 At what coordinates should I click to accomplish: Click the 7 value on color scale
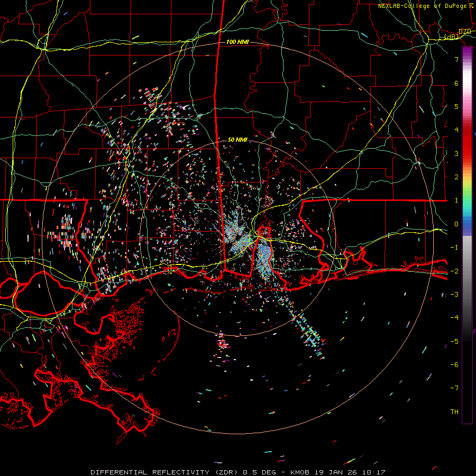click(456, 59)
